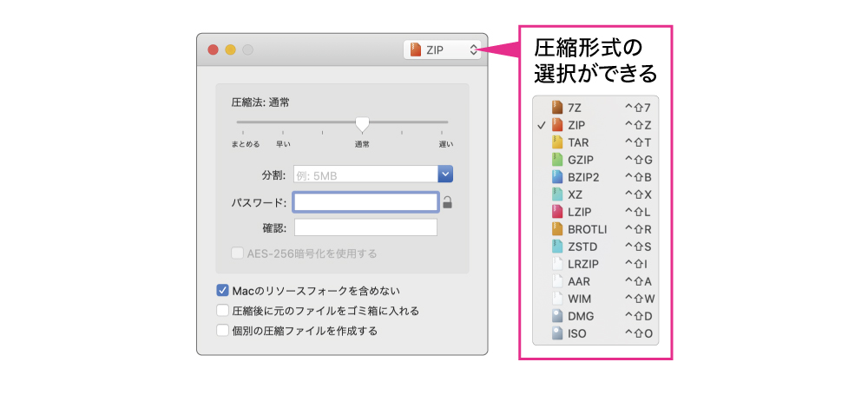Viewport: 868px width, 395px height.
Task: Choose 7Z from the format menu
Action: pos(595,108)
